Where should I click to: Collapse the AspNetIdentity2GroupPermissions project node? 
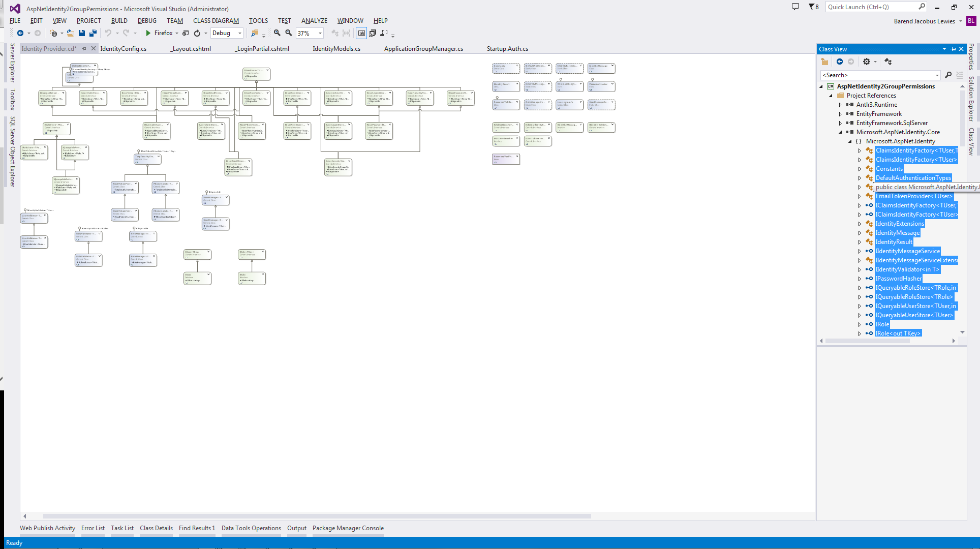pos(821,86)
